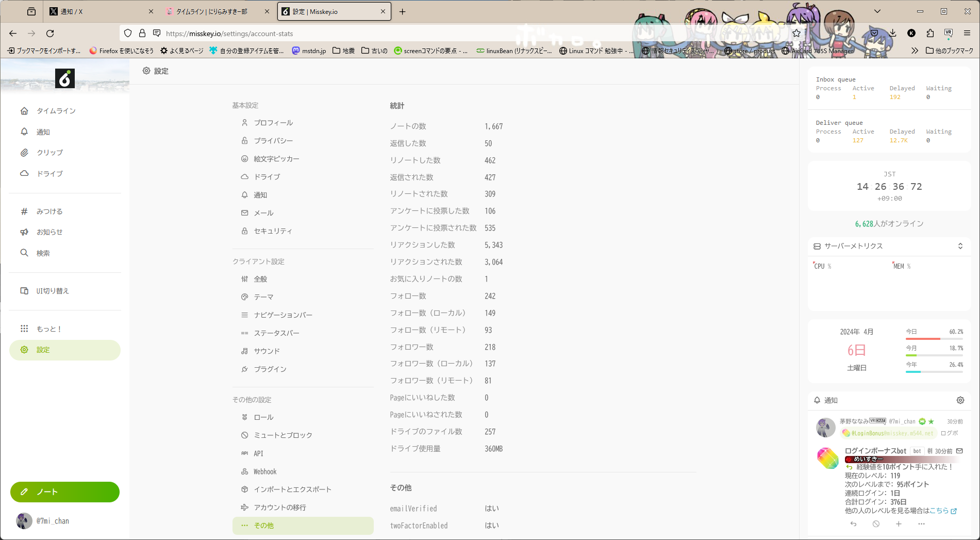The width and height of the screenshot is (980, 540).
Task: Open ドライブ from the sidebar
Action: tap(49, 173)
